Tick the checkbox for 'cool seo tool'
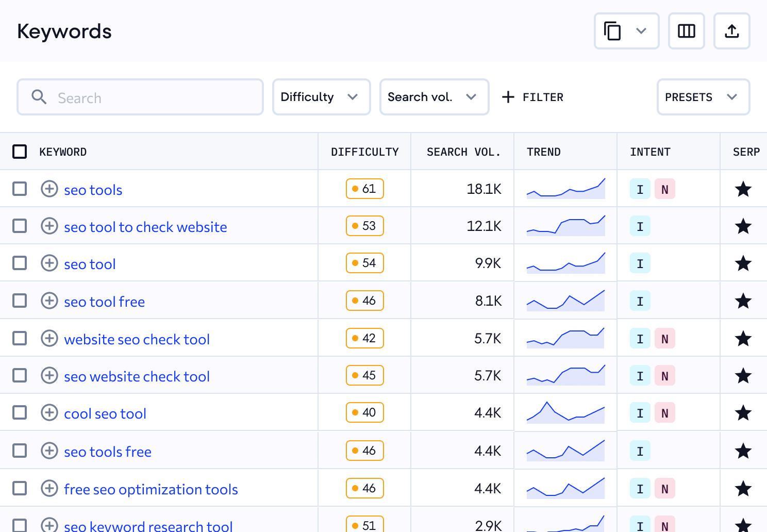This screenshot has height=532, width=767. (x=20, y=412)
